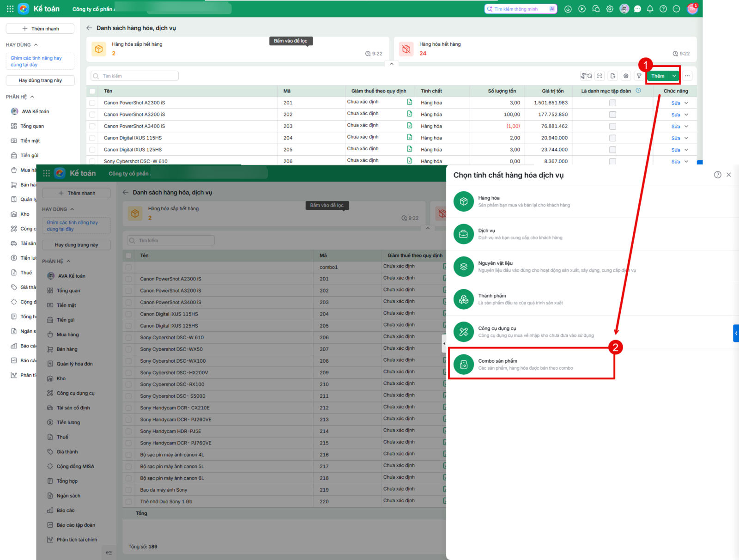Choose Thành phẩm in the property panel
This screenshot has width=739, height=560.
pyautogui.click(x=593, y=299)
